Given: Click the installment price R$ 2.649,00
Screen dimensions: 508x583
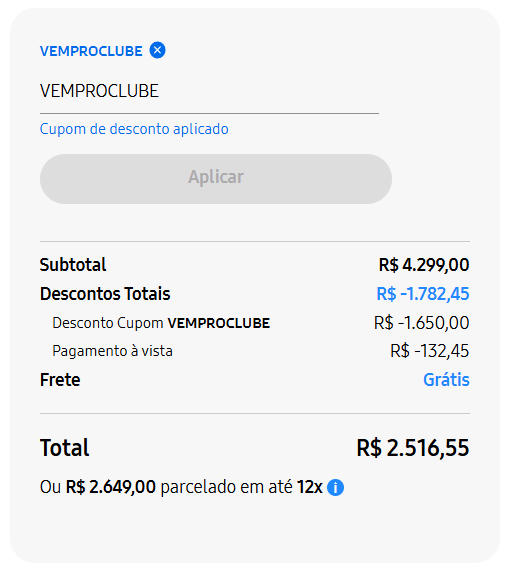Looking at the screenshot, I should point(110,487).
